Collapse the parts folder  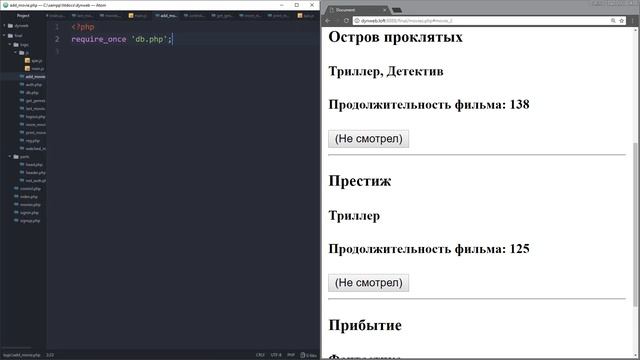tap(20, 157)
